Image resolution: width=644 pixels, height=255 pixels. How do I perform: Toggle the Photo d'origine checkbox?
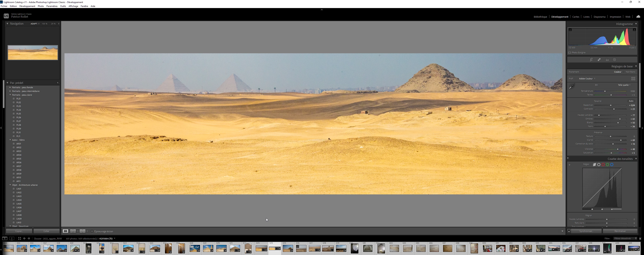[x=570, y=53]
